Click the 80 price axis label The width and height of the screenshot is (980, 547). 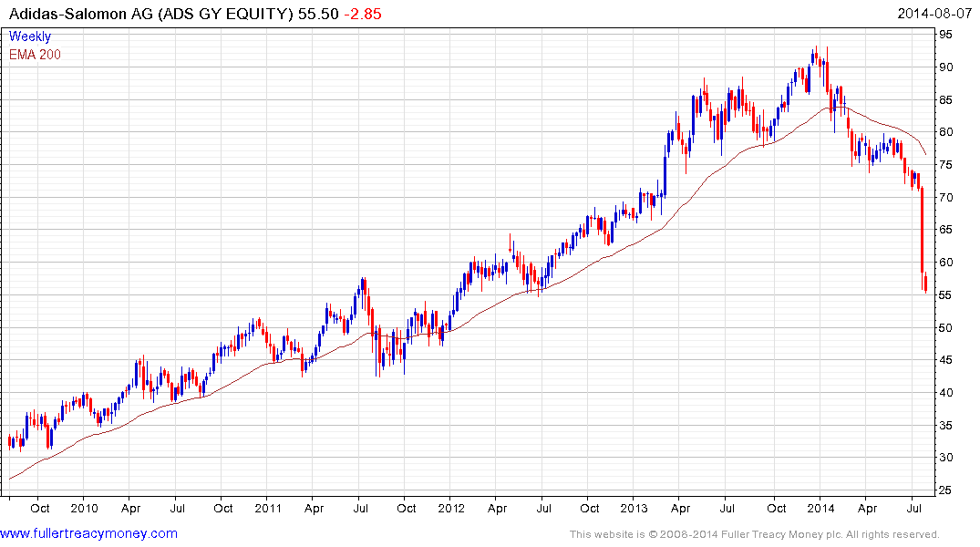click(x=945, y=132)
